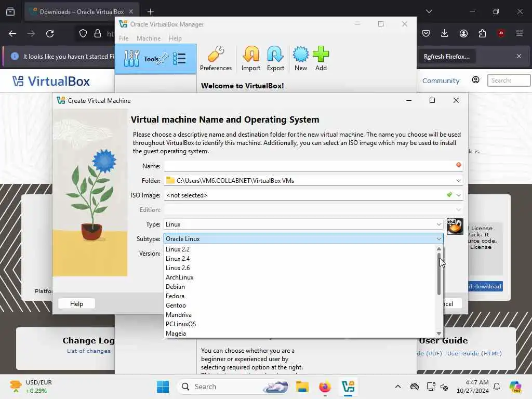Choose Linux 2.6 from subtype list
The image size is (532, 399).
[300, 268]
